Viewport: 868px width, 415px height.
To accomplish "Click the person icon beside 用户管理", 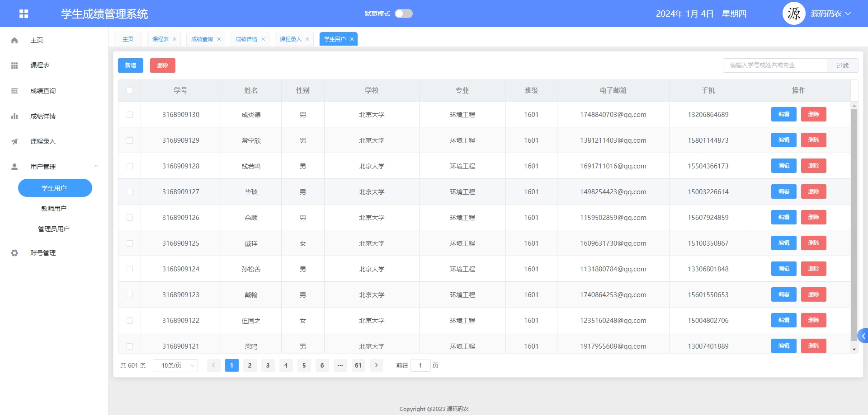I will tap(14, 167).
